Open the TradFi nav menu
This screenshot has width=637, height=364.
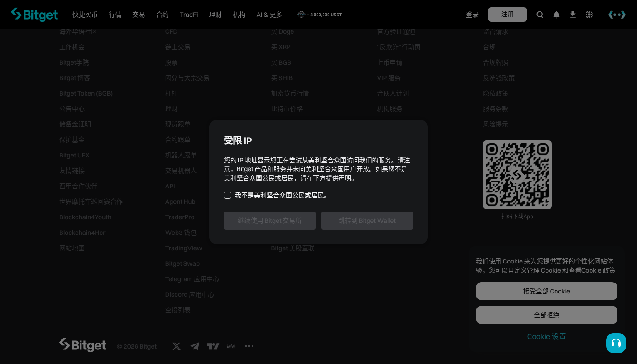point(189,15)
